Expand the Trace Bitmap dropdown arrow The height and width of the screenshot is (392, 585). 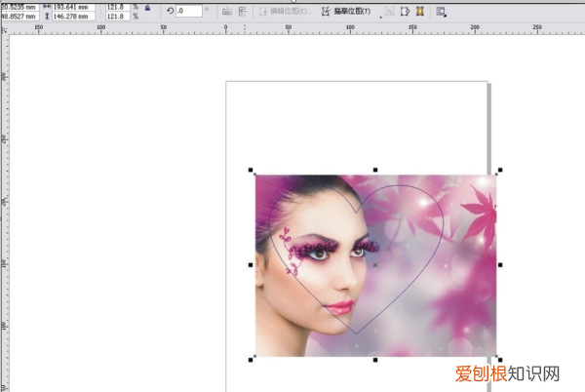click(x=378, y=16)
